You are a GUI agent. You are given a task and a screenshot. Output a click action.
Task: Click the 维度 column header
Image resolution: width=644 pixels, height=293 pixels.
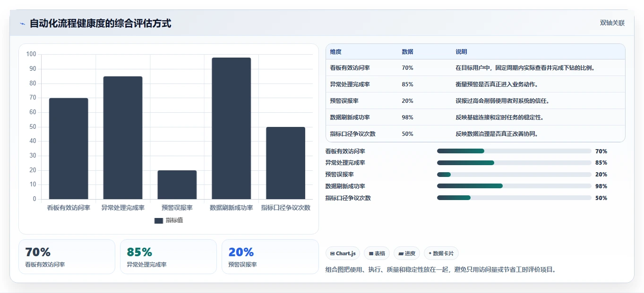(336, 52)
